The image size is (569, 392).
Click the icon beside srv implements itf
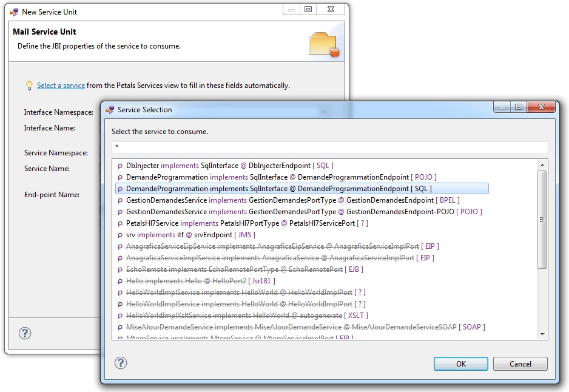(120, 235)
